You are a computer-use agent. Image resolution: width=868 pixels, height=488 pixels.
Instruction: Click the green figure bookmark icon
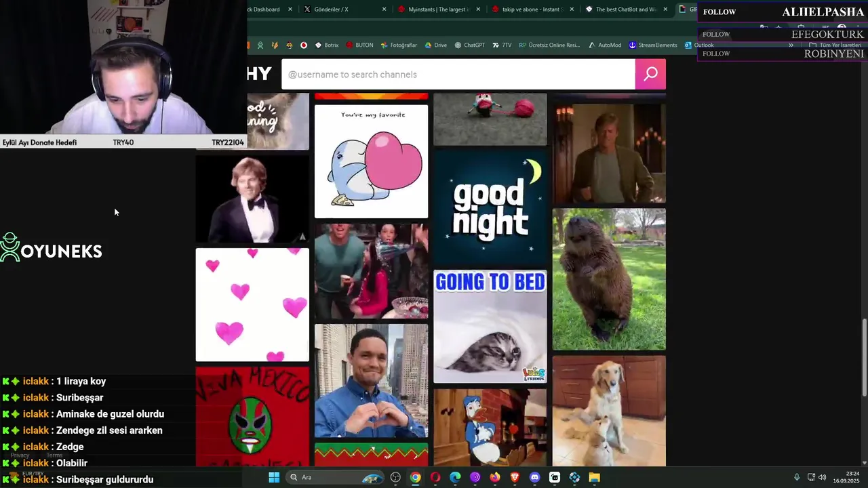point(260,45)
